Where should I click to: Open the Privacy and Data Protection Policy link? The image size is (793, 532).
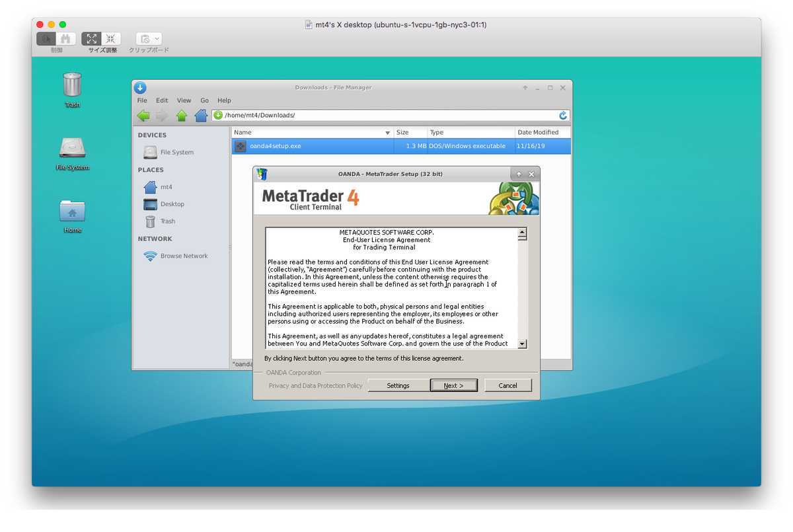[315, 386]
